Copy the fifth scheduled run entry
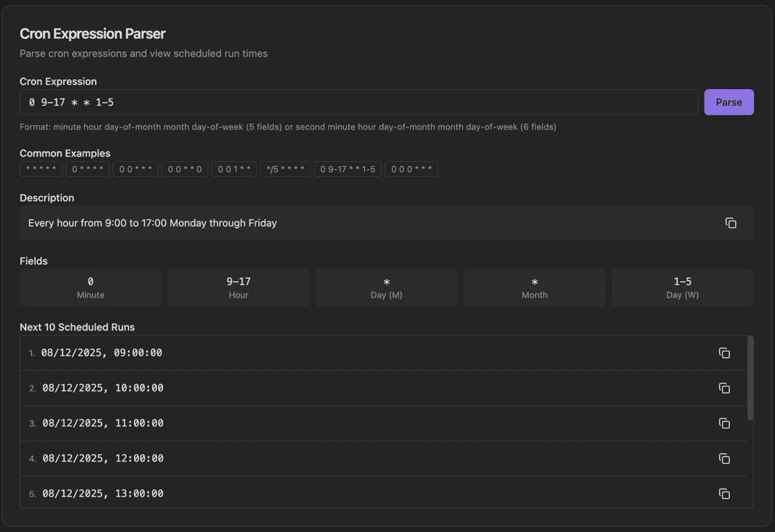Image resolution: width=775 pixels, height=532 pixels. pos(724,493)
